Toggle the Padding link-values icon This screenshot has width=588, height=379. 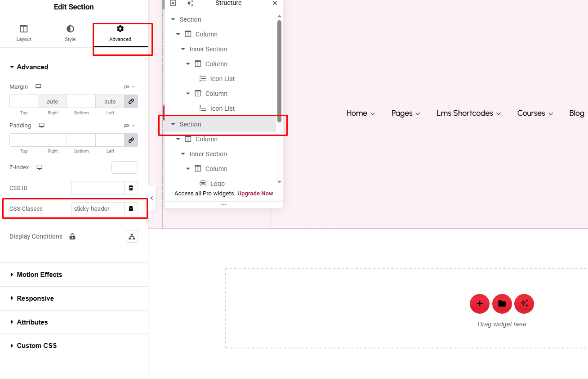pyautogui.click(x=131, y=140)
